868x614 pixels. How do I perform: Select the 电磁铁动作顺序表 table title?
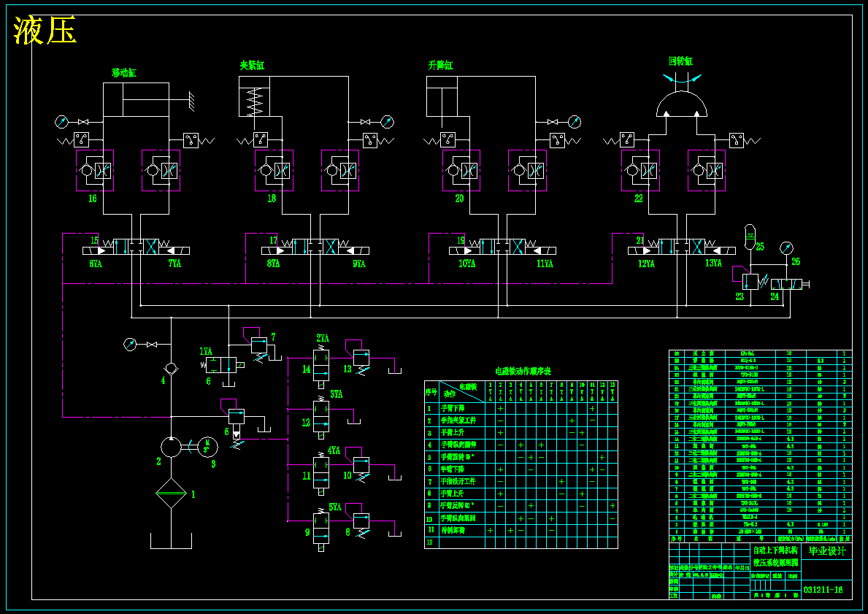(523, 371)
